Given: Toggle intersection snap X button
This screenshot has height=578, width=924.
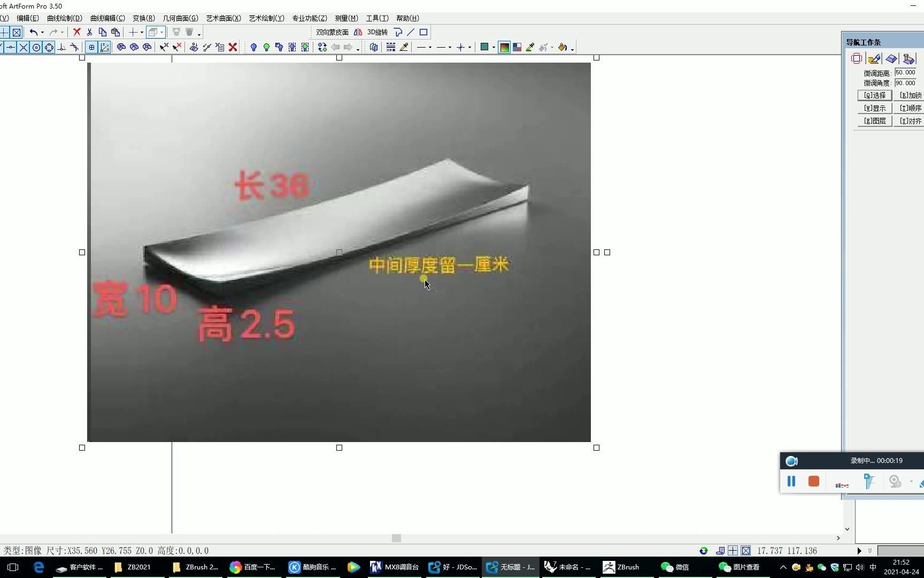Looking at the screenshot, I should click(24, 47).
